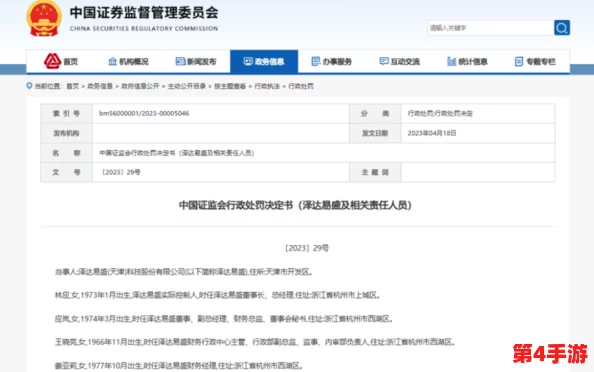Click index number bm56000001/2023-00005046
This screenshot has height=372, width=594.
(x=144, y=113)
